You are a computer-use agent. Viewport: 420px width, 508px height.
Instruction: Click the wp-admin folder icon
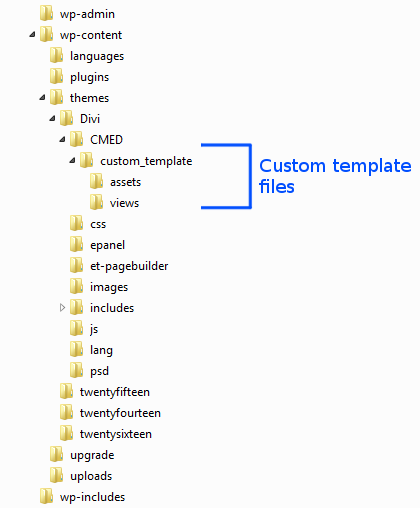pyautogui.click(x=46, y=13)
